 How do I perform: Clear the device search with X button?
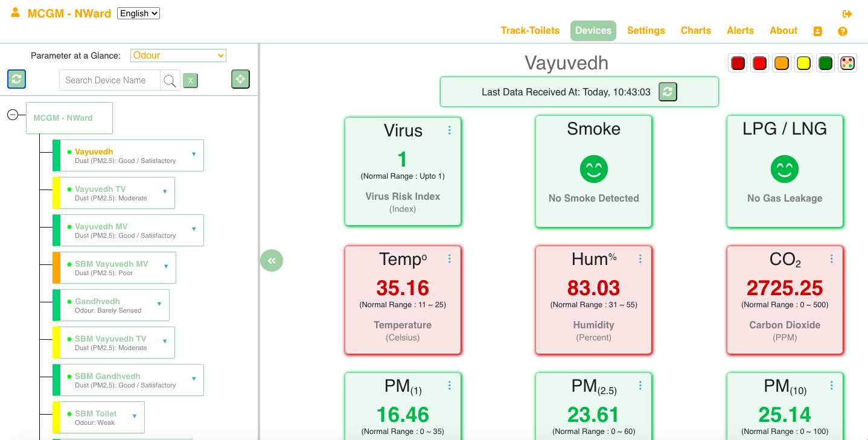tap(190, 80)
